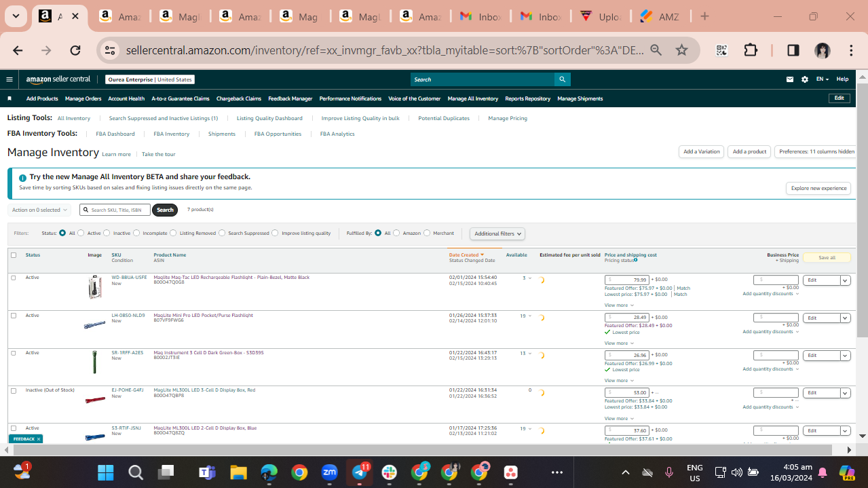Click the bookmark flag icon in nav bar

coord(10,98)
